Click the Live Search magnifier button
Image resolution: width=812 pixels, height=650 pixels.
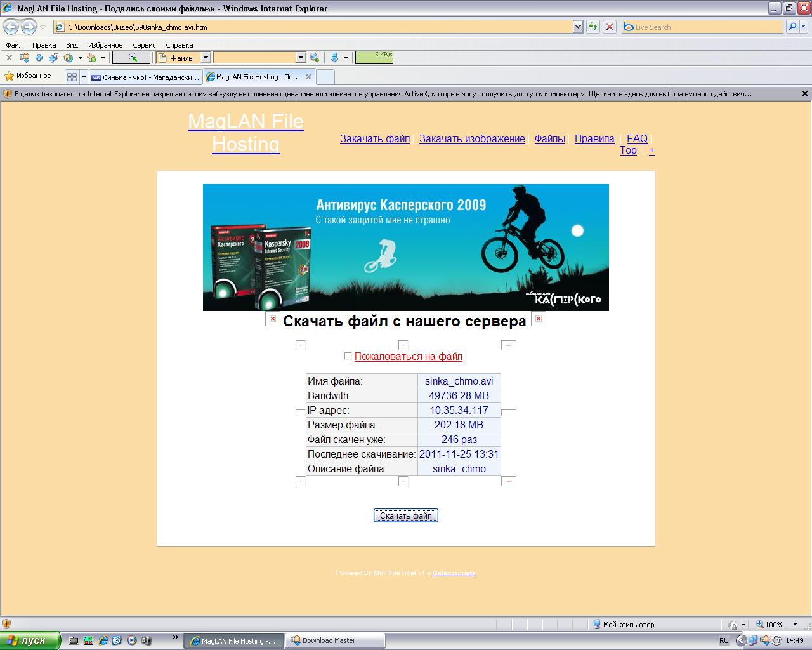[792, 27]
